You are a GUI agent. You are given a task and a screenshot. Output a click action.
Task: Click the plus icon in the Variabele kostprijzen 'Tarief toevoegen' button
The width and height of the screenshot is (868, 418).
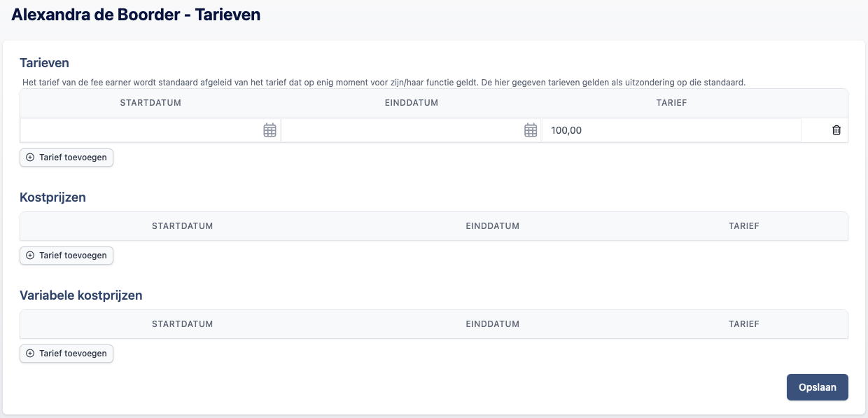click(30, 354)
